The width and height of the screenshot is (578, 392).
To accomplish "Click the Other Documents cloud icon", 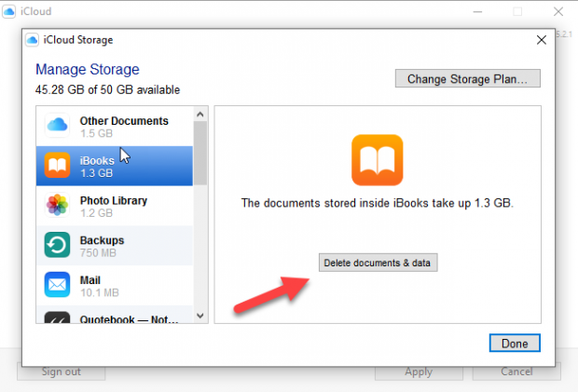I will click(x=58, y=126).
